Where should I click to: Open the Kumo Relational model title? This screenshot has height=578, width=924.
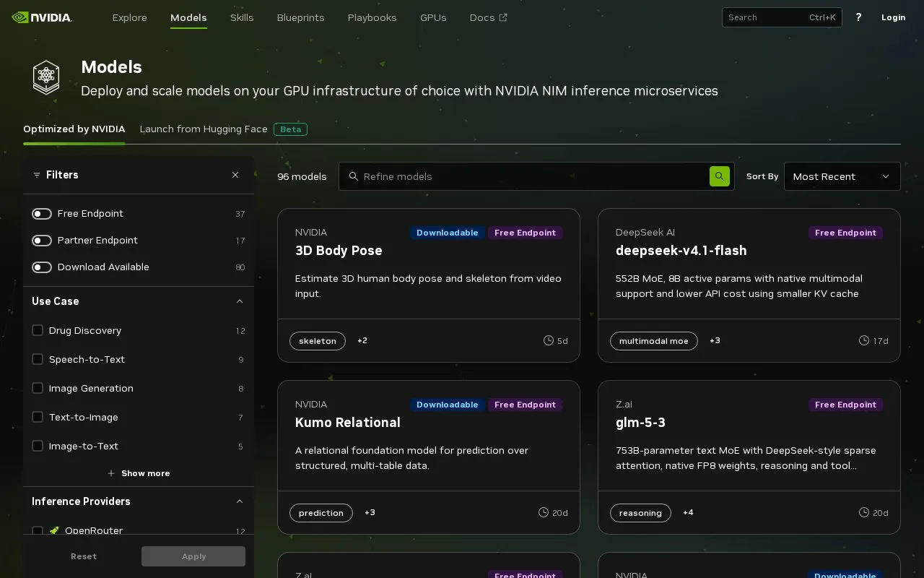pyautogui.click(x=348, y=423)
